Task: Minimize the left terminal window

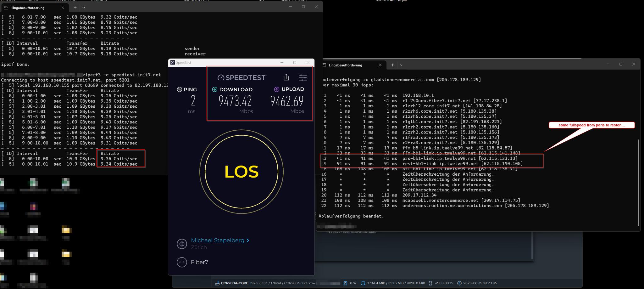Action: (291, 7)
